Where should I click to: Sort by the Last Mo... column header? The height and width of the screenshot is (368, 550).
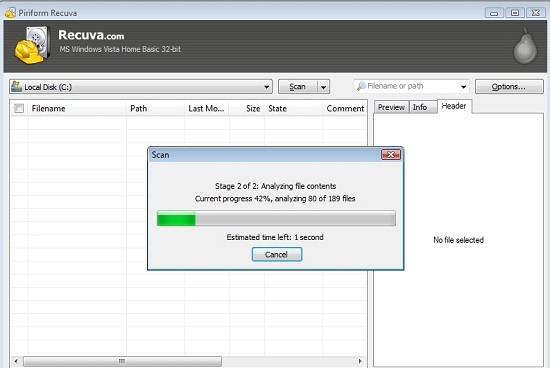(x=207, y=108)
